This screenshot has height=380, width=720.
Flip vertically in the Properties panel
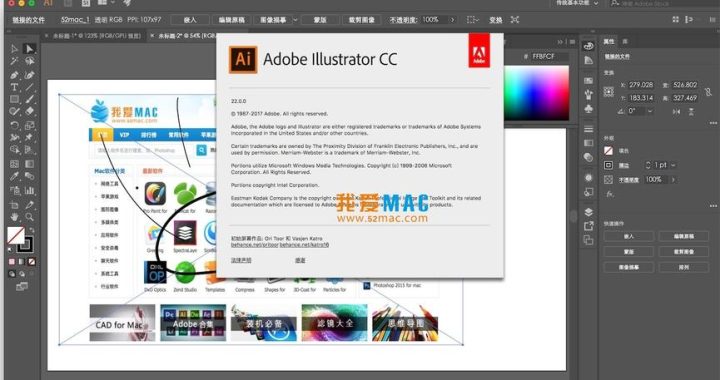[x=691, y=112]
